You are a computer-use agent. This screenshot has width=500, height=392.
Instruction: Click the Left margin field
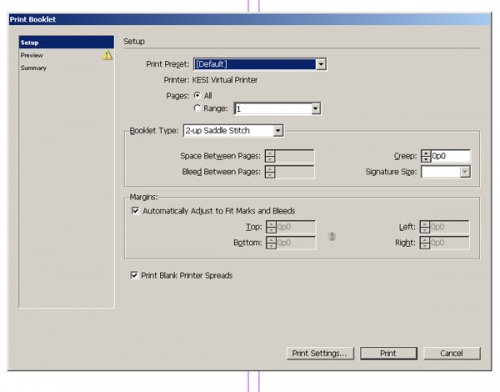click(449, 227)
